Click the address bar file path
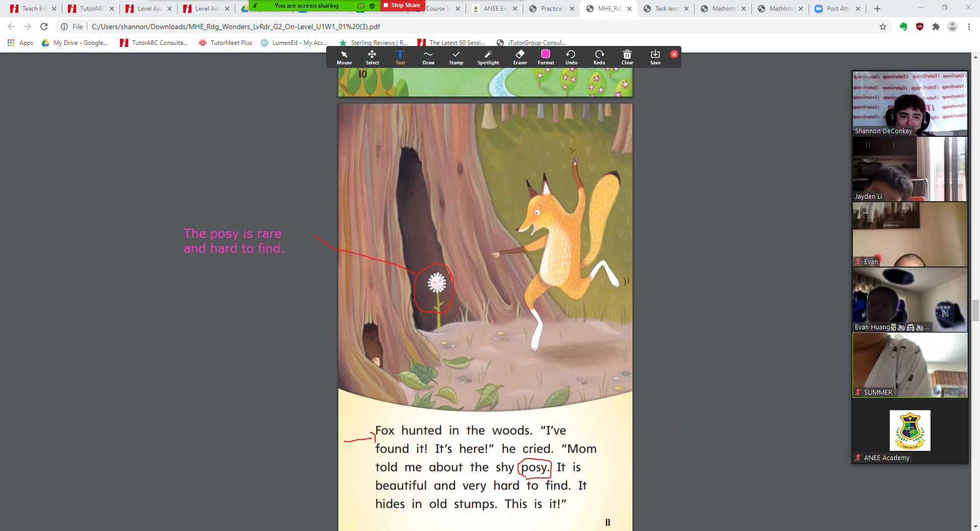 click(236, 27)
